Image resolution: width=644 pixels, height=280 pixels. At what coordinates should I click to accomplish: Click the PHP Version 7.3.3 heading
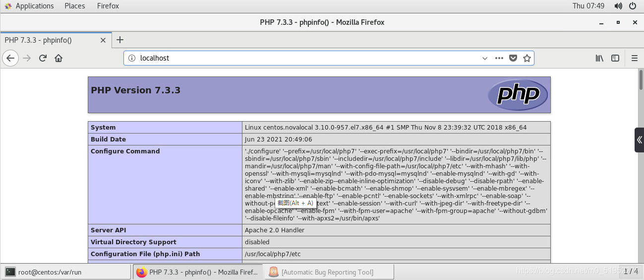[x=135, y=90]
